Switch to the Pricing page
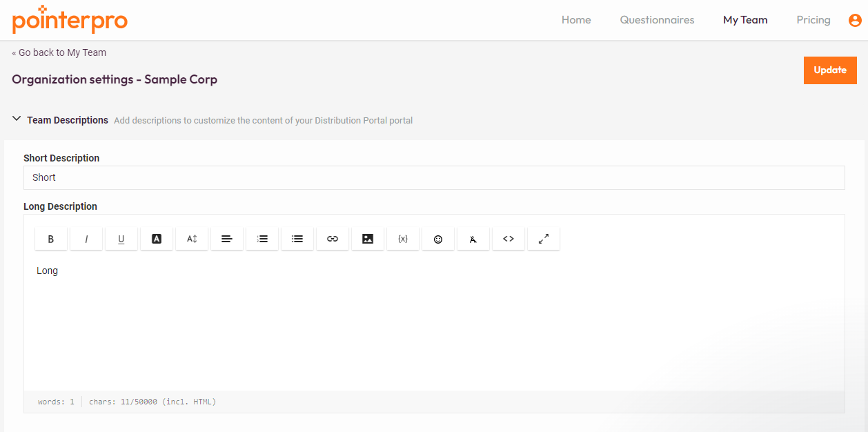Screen dimensions: 868x432 pyautogui.click(x=813, y=19)
